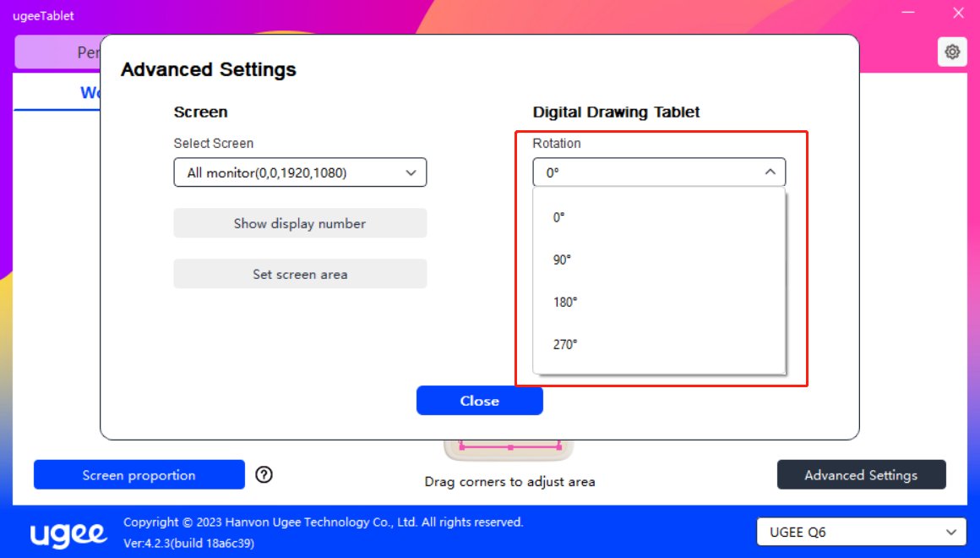Click the help question mark icon

pyautogui.click(x=264, y=475)
